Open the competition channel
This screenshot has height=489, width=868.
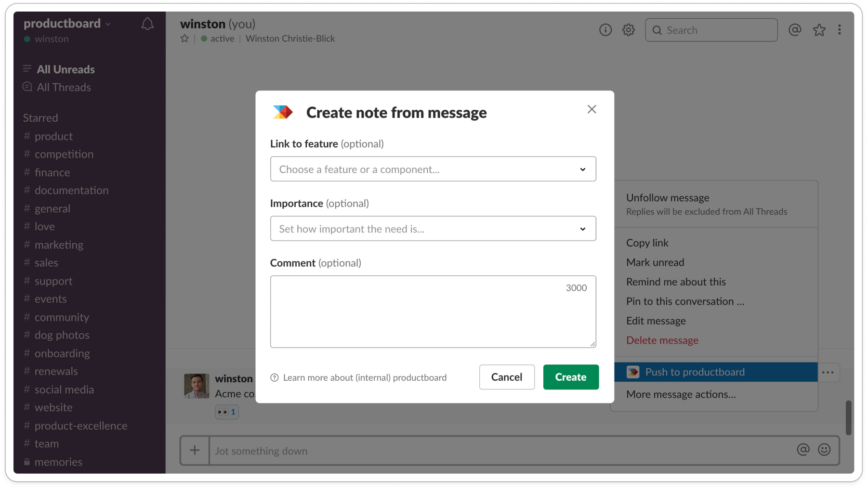coord(58,154)
